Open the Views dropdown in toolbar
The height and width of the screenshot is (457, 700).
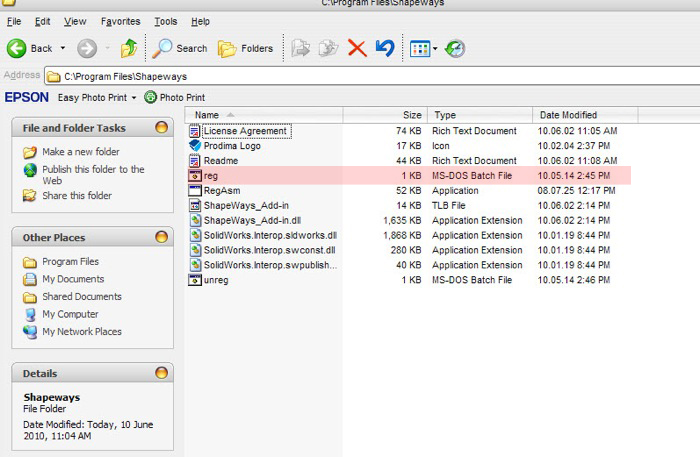point(423,48)
